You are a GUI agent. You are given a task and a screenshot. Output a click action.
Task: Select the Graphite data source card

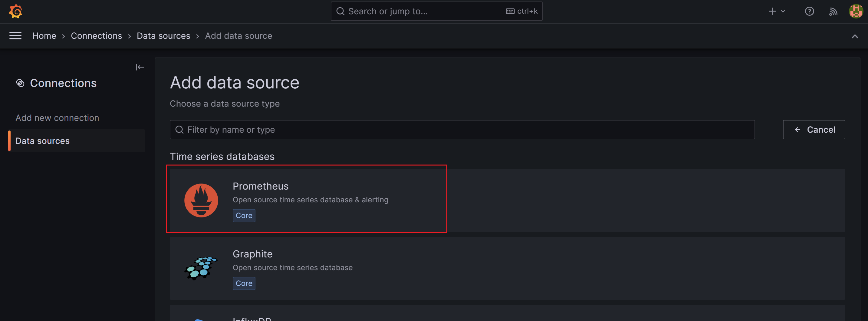click(507, 268)
